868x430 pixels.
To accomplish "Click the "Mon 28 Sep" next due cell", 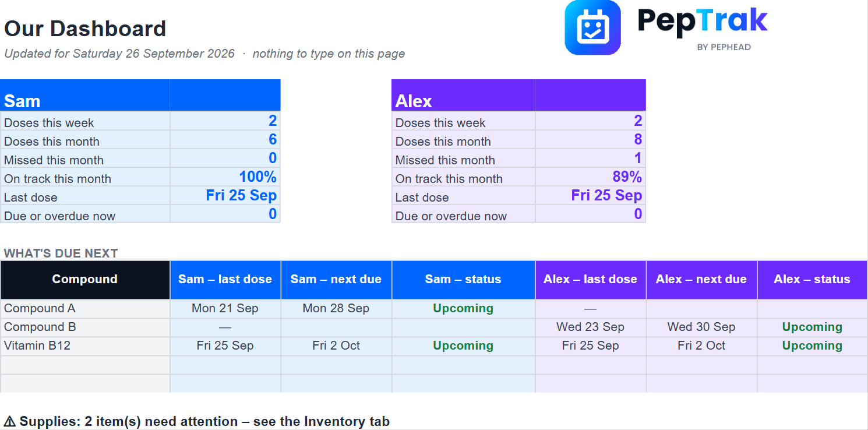I will [x=336, y=309].
